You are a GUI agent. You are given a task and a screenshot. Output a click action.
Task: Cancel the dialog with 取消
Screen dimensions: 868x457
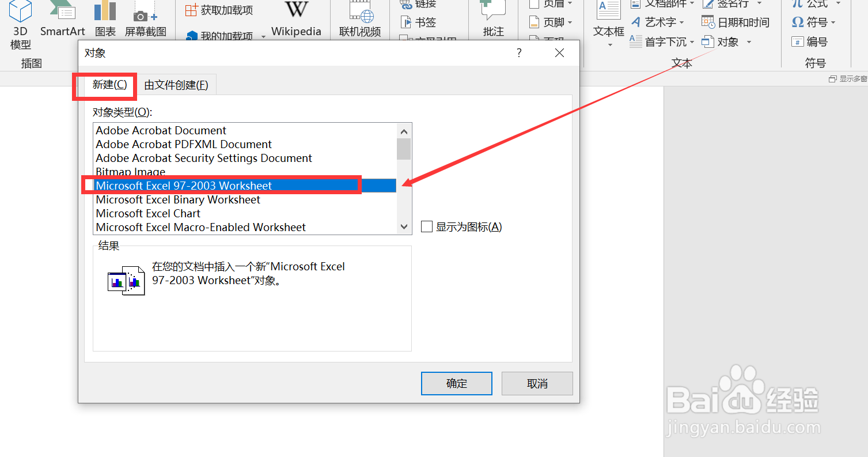(537, 383)
